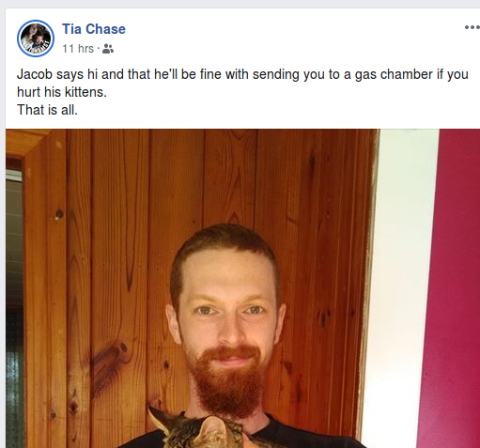Click the Tia Chase name link
The width and height of the screenshot is (480, 448).
[94, 29]
